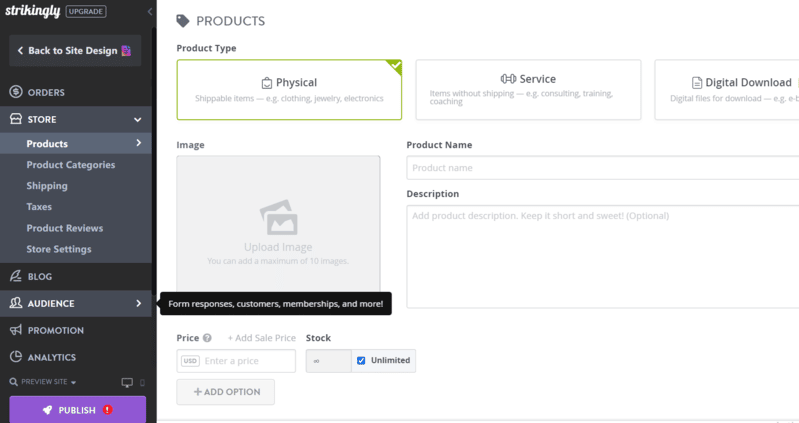Go to Shipping settings
The width and height of the screenshot is (799, 423).
[47, 186]
